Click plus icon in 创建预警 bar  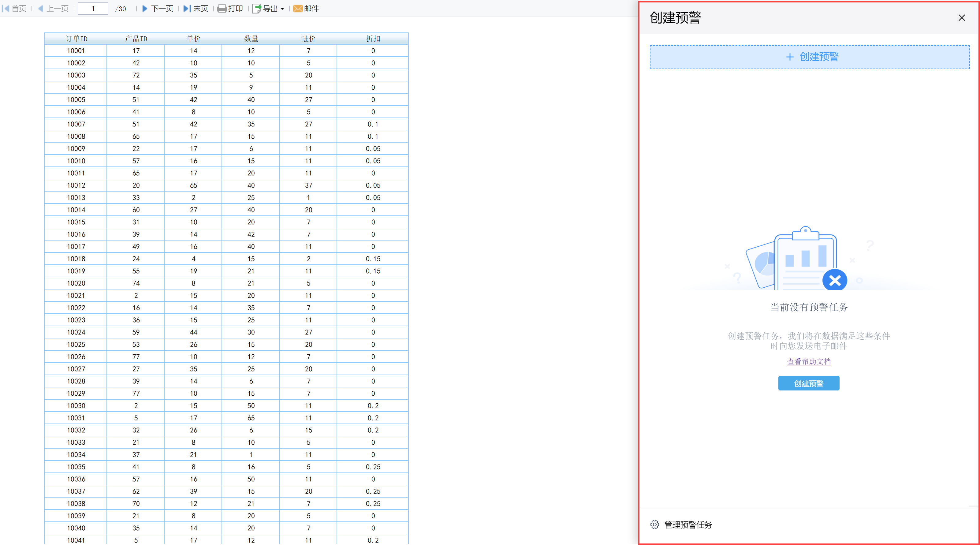[x=790, y=57]
